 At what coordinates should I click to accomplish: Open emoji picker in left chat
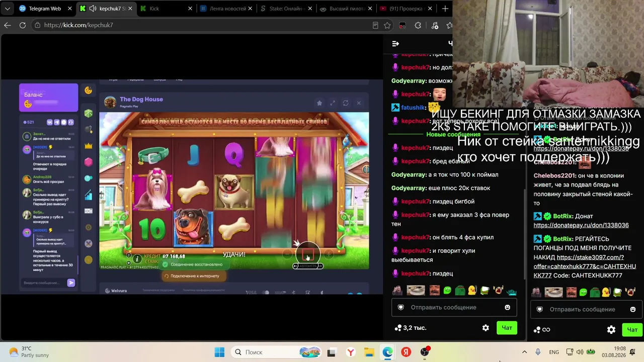tap(507, 307)
